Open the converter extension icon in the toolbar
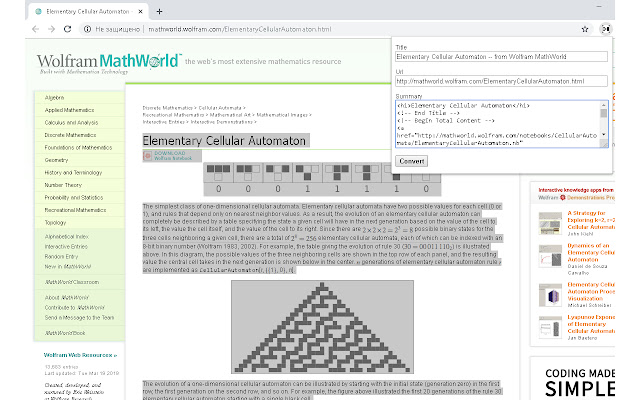Screen dimensions: 640x400 [606, 29]
